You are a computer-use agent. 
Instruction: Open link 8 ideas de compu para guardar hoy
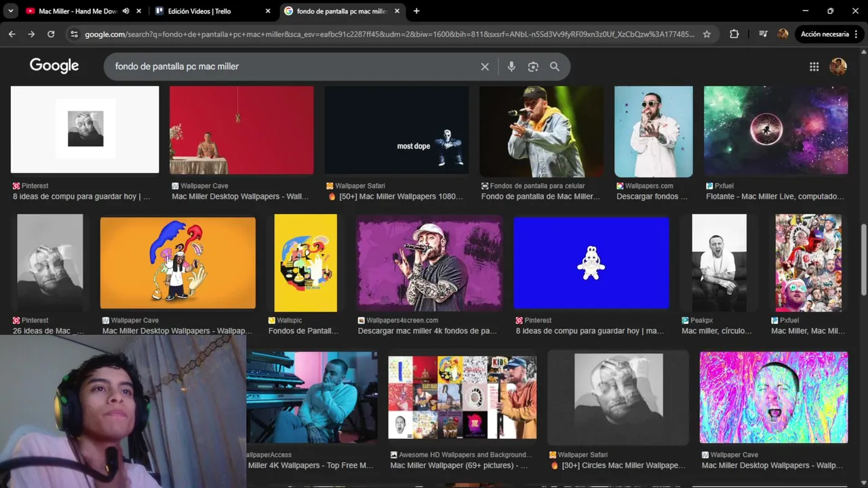(81, 197)
